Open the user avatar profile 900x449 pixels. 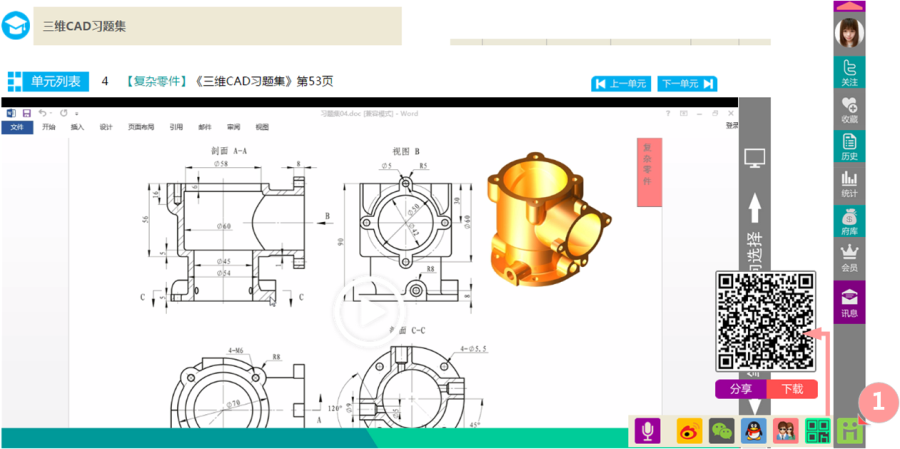pos(849,33)
